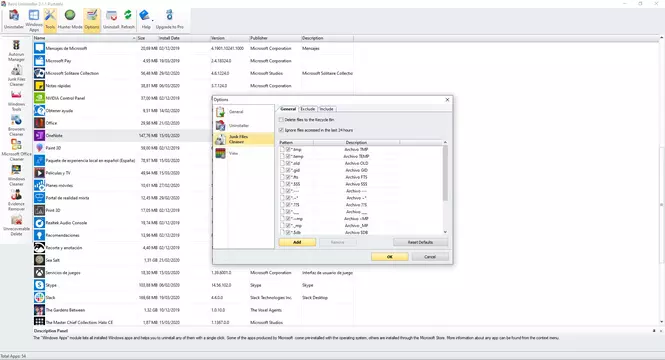
Task: Open Microsoft Office Cleaner in the sidebar
Action: (16, 150)
